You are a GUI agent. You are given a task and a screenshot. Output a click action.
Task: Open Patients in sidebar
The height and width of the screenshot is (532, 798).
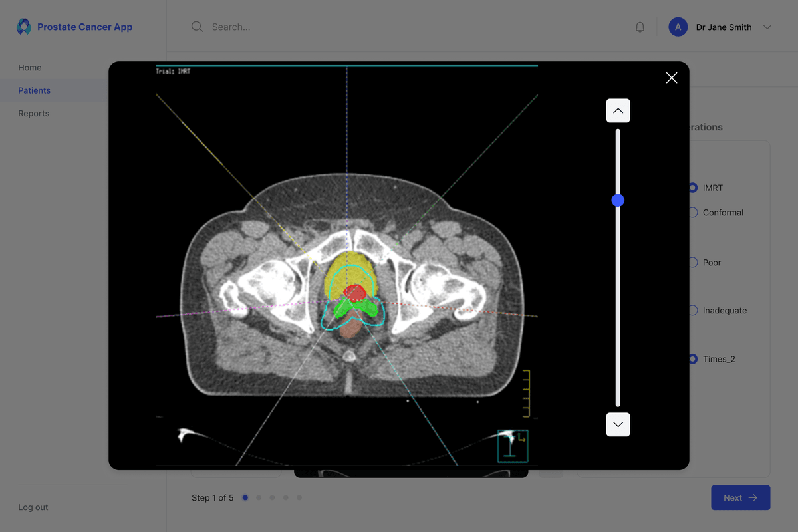(35, 90)
